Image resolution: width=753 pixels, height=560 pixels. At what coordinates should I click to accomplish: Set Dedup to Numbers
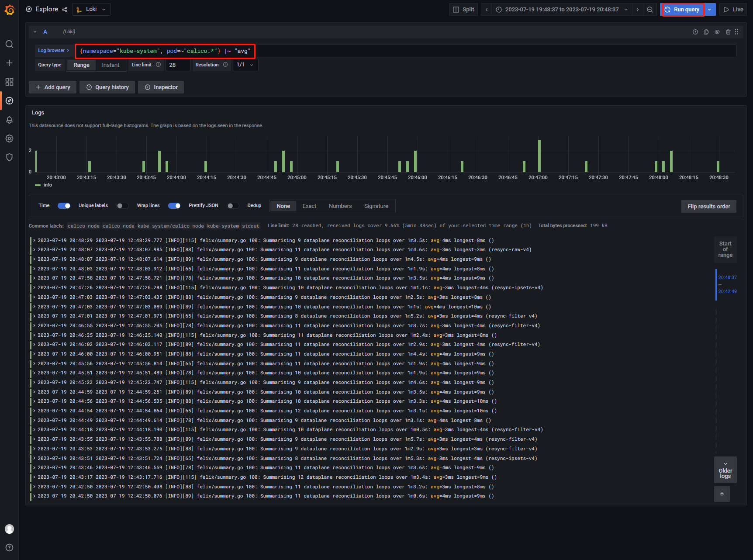click(x=340, y=206)
